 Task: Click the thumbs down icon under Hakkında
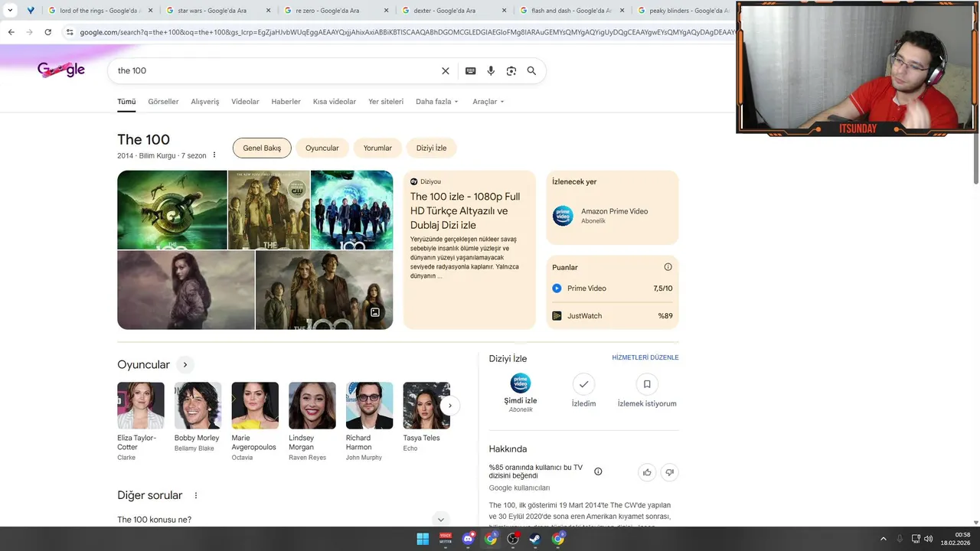[669, 472]
